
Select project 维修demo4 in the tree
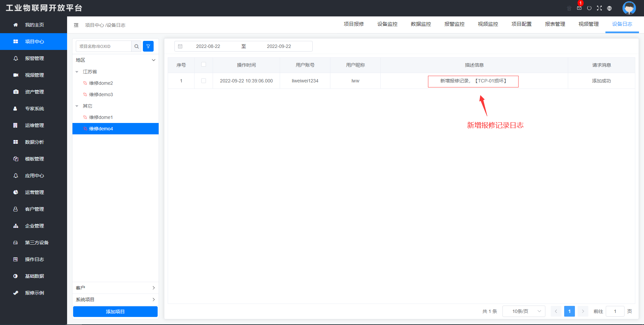(115, 129)
